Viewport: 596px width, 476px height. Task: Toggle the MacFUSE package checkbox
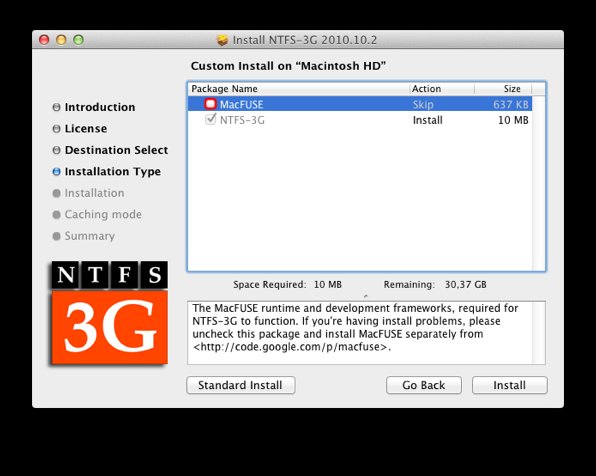click(x=210, y=104)
